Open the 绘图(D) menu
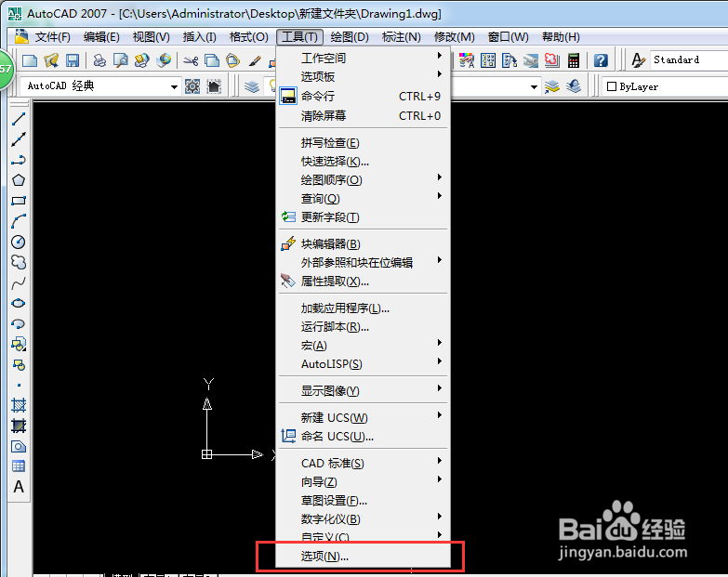 (x=350, y=36)
